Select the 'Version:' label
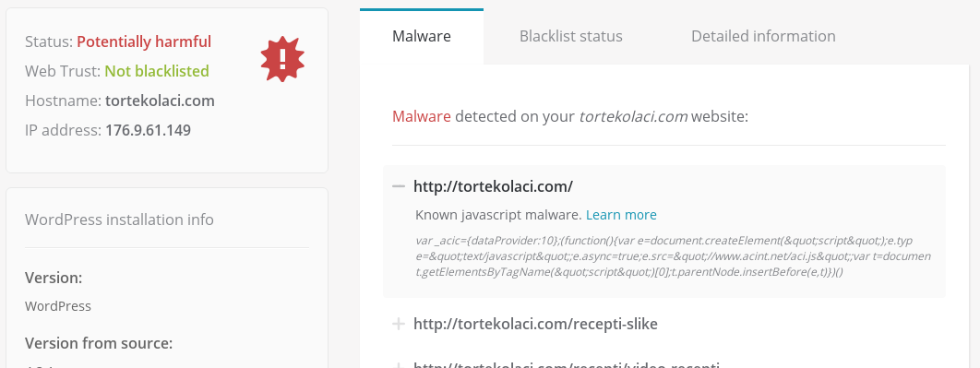Image resolution: width=980 pixels, height=368 pixels. tap(54, 278)
